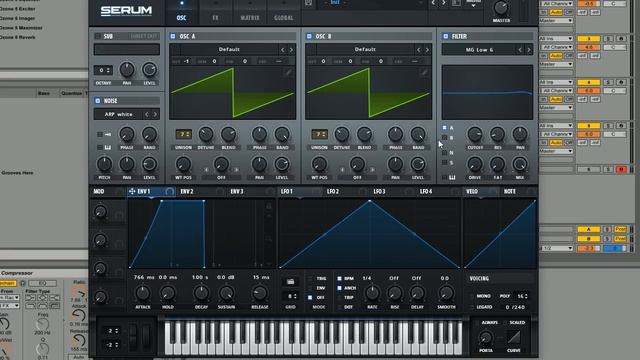Select LFO ENV mode
This screenshot has height=360, width=640.
(x=311, y=288)
